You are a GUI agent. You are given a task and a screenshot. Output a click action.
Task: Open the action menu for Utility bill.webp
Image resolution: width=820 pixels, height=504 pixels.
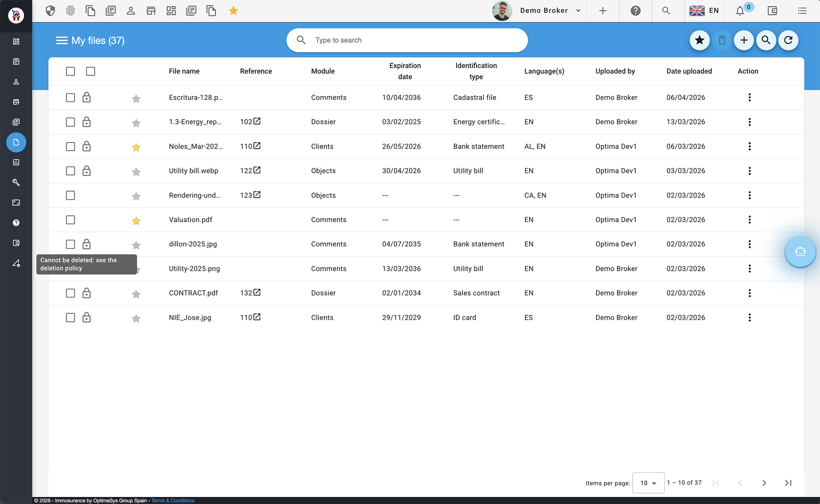coord(750,171)
